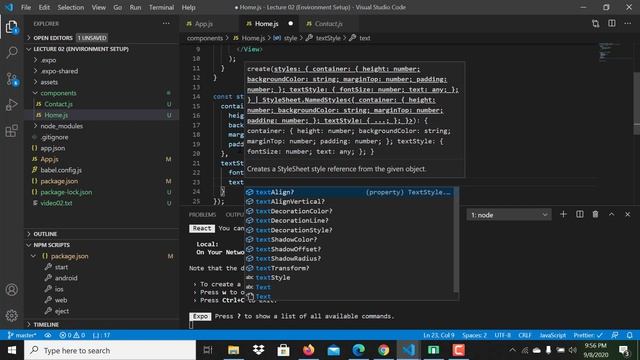Open the Selection menu
640x360 pixels.
click(x=71, y=7)
